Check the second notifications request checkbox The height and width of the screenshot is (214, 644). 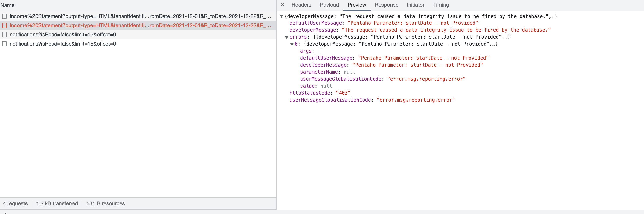point(4,44)
